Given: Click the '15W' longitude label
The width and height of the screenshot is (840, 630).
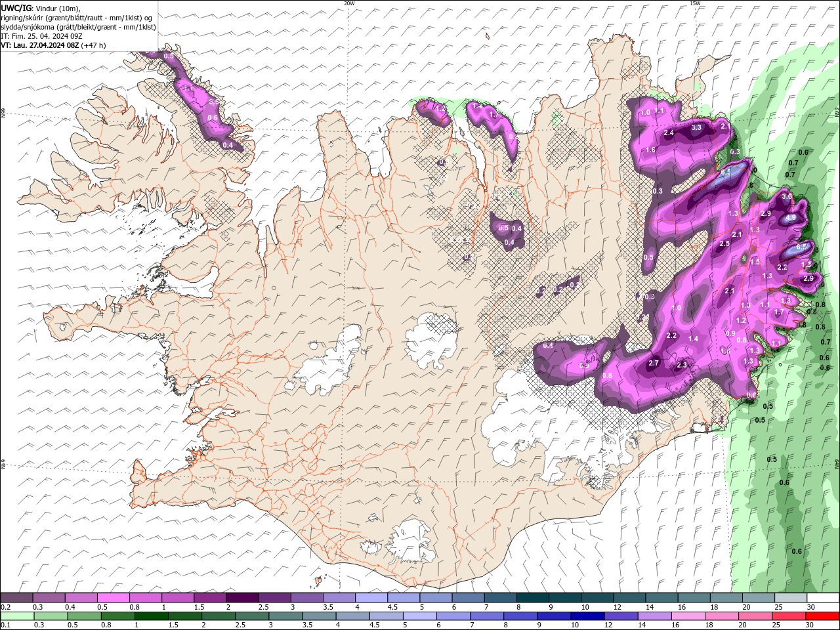Looking at the screenshot, I should (695, 3).
